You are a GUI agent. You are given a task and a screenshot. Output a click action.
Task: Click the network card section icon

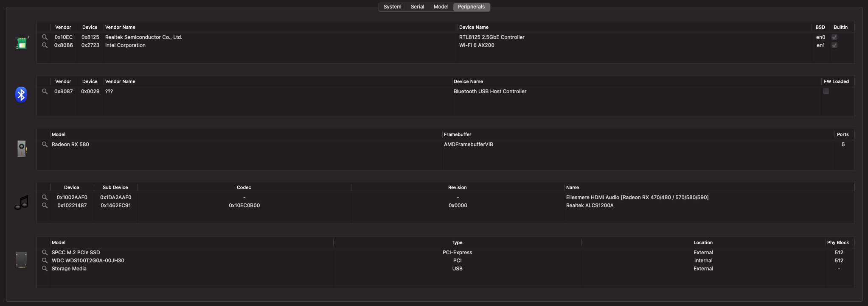tap(22, 42)
